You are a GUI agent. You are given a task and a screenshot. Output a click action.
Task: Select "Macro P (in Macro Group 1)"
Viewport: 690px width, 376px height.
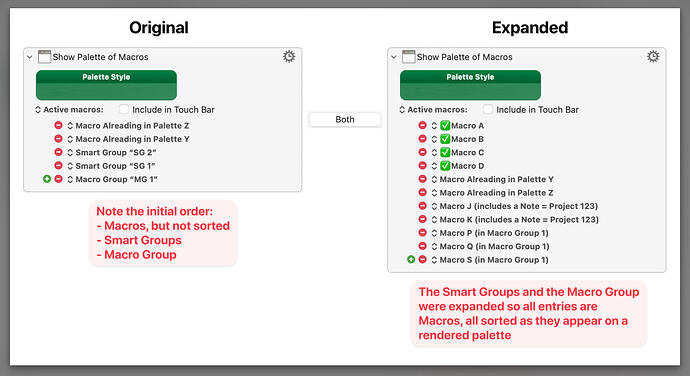click(x=494, y=233)
